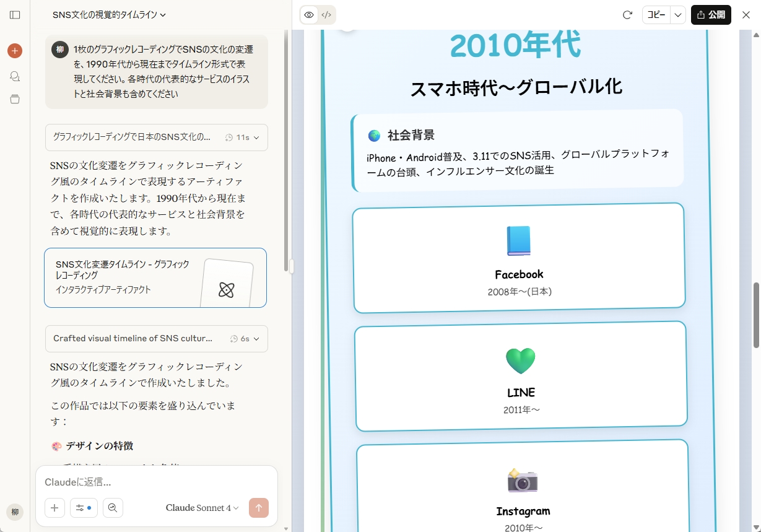Switch to artifact code view
Image resolution: width=761 pixels, height=532 pixels.
pos(326,15)
